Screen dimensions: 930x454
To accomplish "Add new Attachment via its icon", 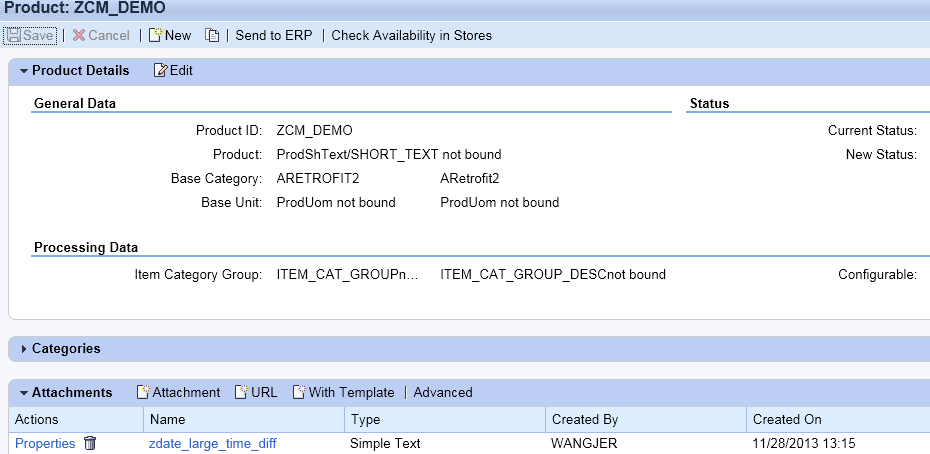I will point(144,392).
